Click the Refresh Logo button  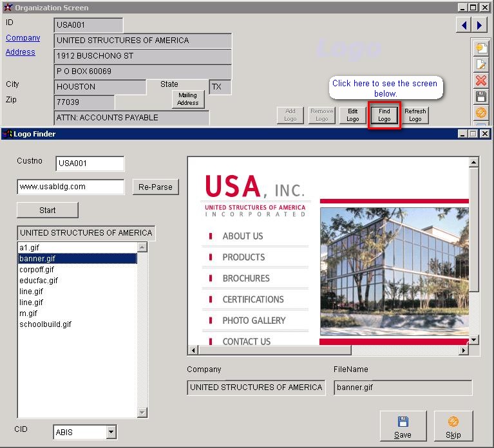tap(415, 115)
